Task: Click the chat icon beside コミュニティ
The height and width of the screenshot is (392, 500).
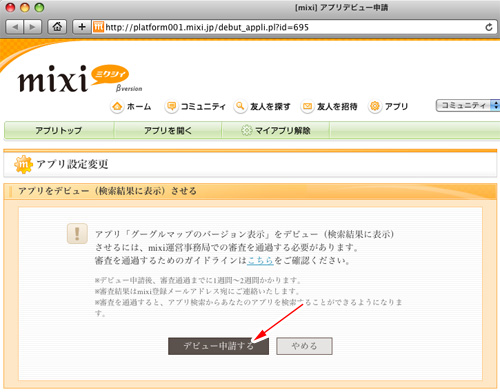Action: pyautogui.click(x=171, y=107)
